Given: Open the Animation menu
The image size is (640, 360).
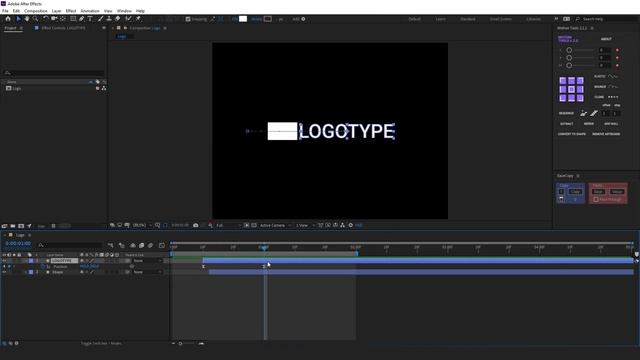Looking at the screenshot, I should coord(90,11).
